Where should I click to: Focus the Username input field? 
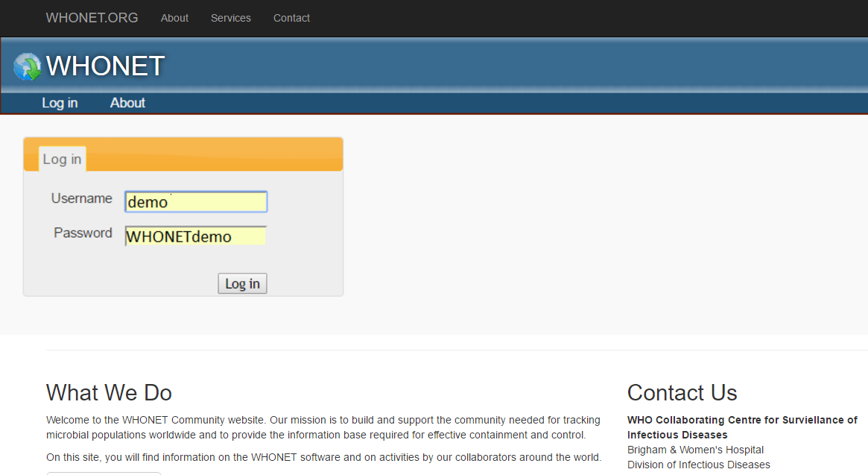point(196,202)
